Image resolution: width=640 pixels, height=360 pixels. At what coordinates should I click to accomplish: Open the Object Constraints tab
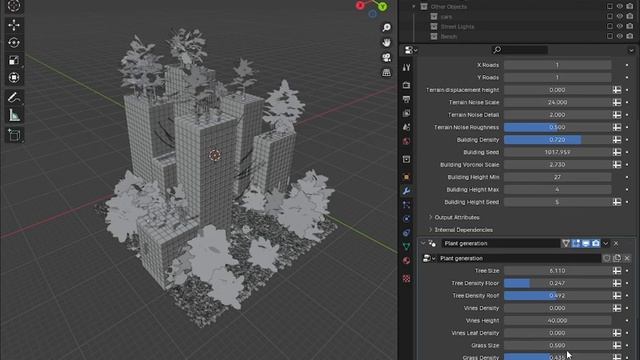[x=406, y=233]
